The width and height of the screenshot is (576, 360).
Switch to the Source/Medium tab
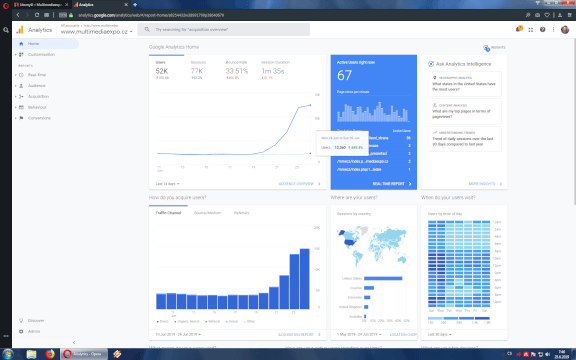208,213
